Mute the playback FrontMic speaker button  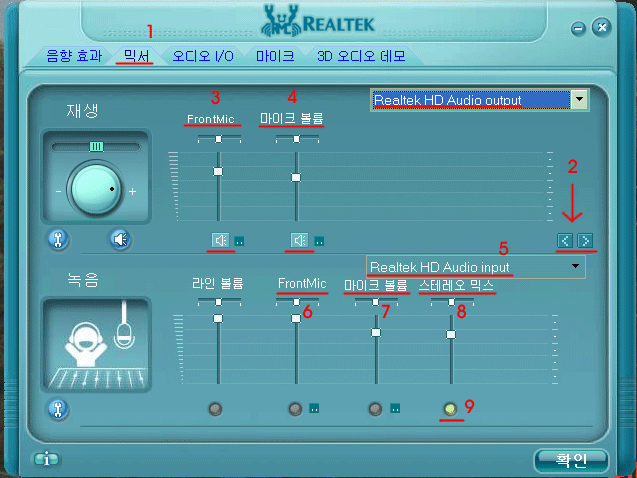(x=221, y=240)
